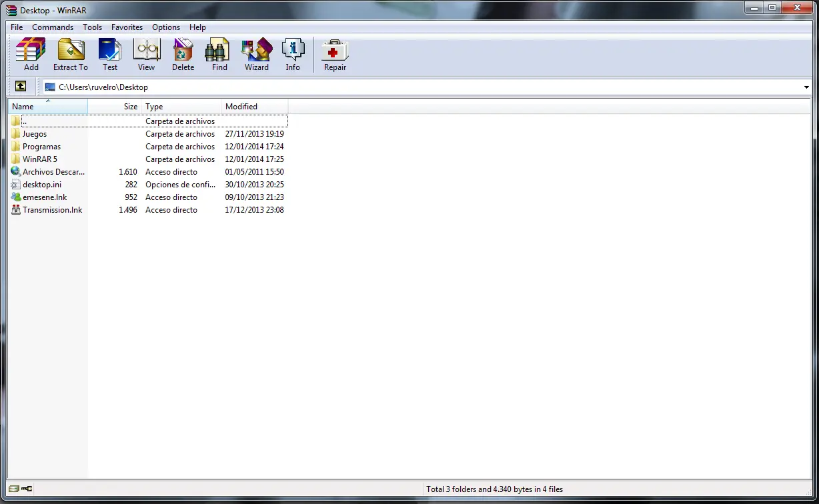The height and width of the screenshot is (504, 819).
Task: Open the Commands menu
Action: click(x=53, y=27)
